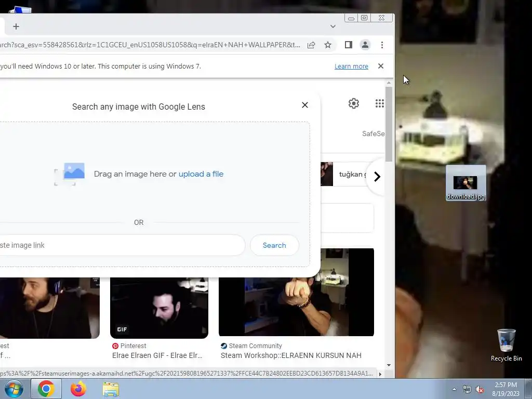Image resolution: width=532 pixels, height=399 pixels.
Task: Click the vertical scrollbar thumb
Action: pos(389,124)
